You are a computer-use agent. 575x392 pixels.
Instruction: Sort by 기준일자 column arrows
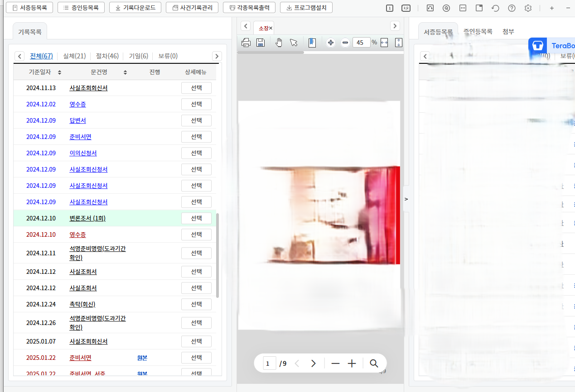[x=59, y=72]
